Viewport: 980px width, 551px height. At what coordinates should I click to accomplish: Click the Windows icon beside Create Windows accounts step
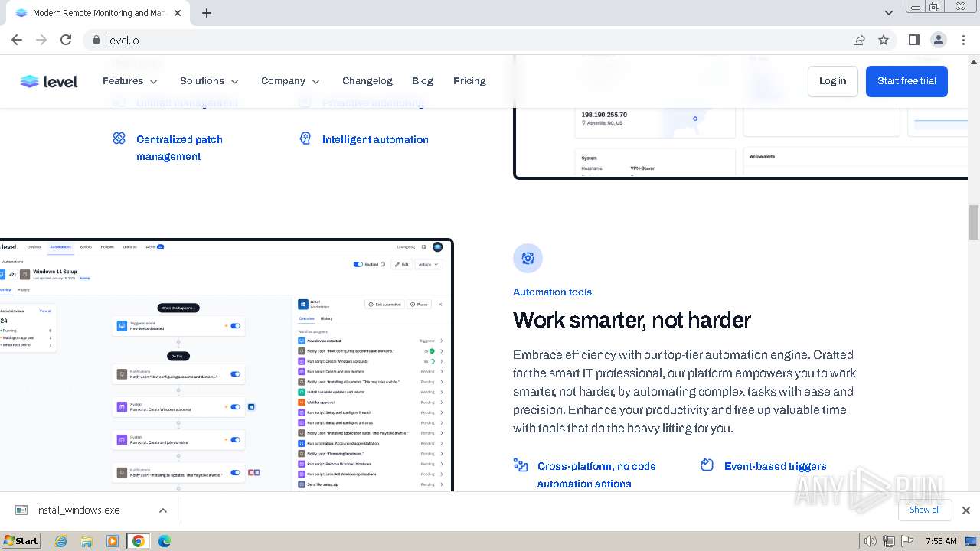251,407
